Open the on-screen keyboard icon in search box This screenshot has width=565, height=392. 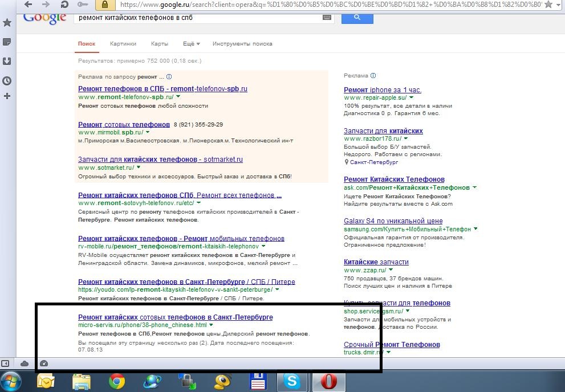(327, 17)
